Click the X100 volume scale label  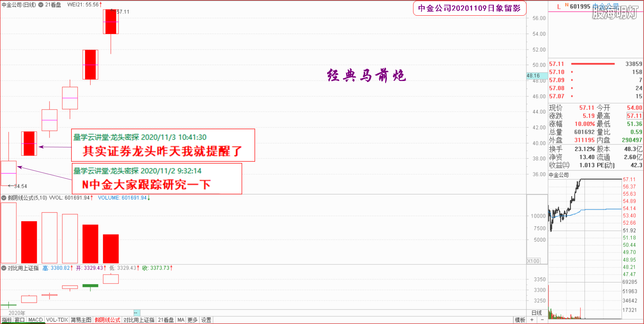coord(533,261)
